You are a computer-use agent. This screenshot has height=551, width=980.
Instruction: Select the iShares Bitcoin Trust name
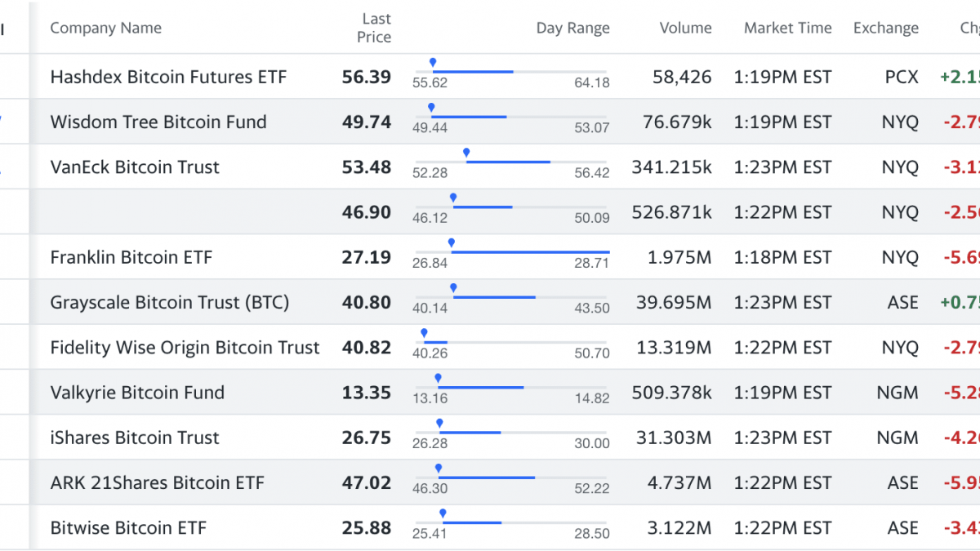click(x=135, y=438)
